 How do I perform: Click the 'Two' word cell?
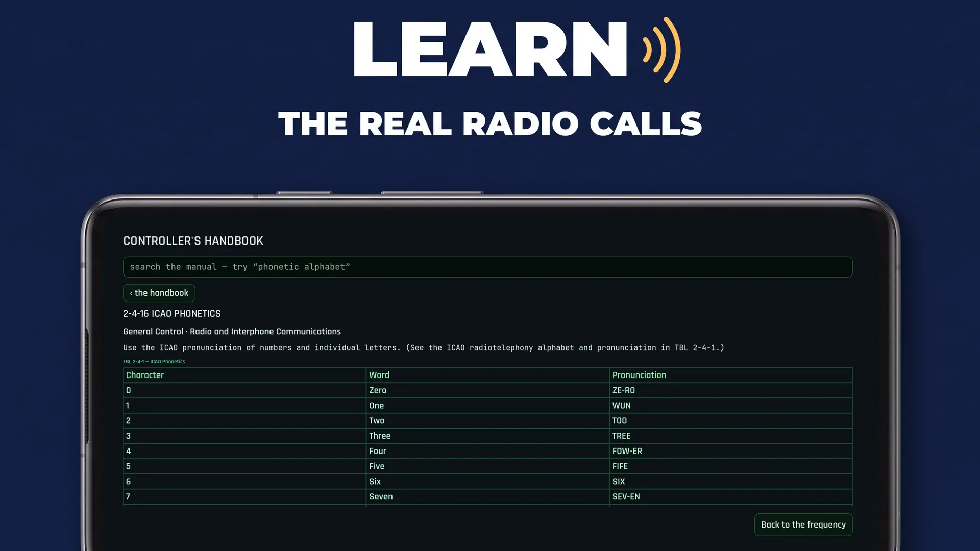pos(487,421)
